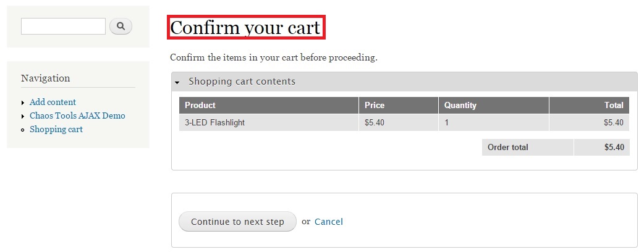This screenshot has width=644, height=252.
Task: Go to the Shopping cart link
Action: pyautogui.click(x=56, y=129)
